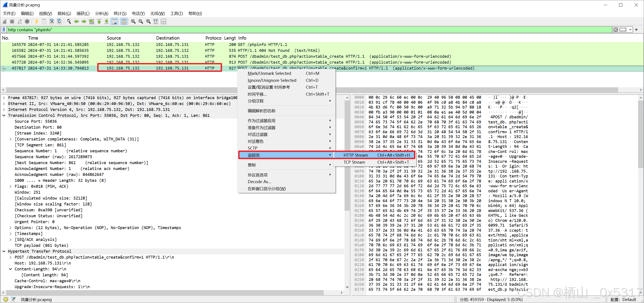The height and width of the screenshot is (303, 644).
Task: Open the find packet magnifier tool
Action: 69,21
